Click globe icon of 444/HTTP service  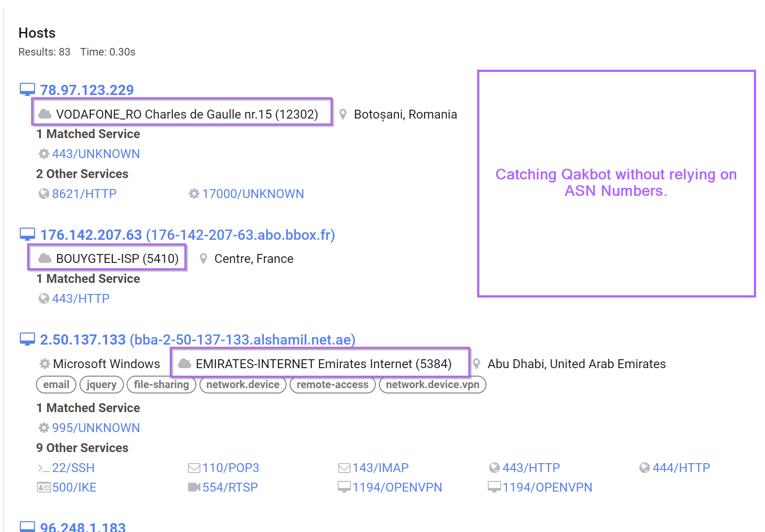click(644, 468)
